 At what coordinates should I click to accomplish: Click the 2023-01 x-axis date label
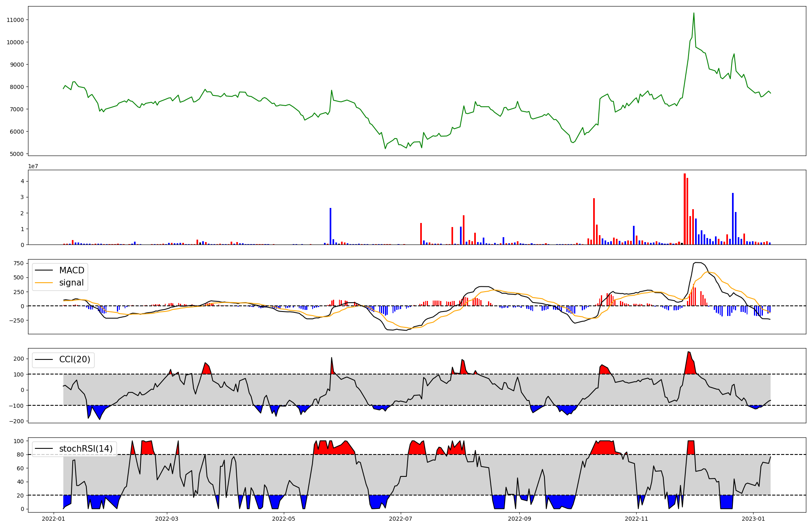point(753,519)
